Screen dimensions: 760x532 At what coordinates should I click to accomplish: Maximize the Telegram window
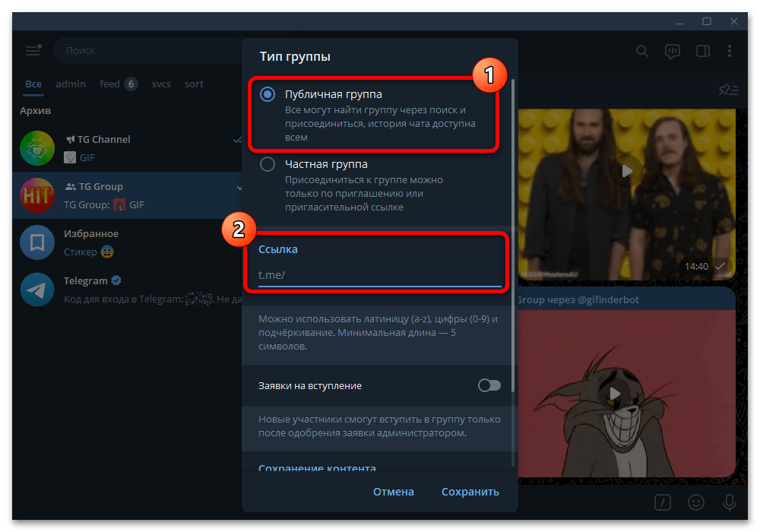pos(707,22)
